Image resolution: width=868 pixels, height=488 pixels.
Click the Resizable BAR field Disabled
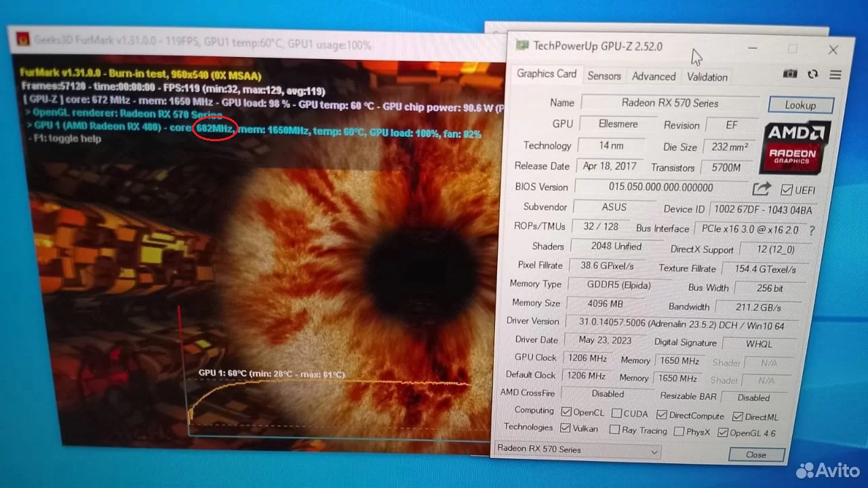753,397
